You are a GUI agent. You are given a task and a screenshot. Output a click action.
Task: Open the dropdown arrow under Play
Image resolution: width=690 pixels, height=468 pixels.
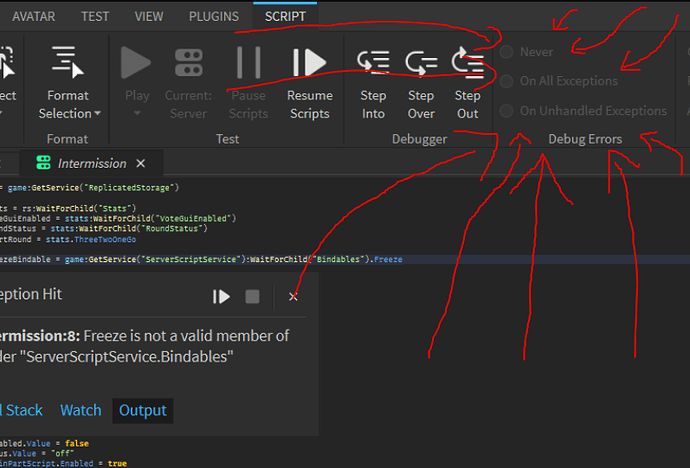pos(137,113)
